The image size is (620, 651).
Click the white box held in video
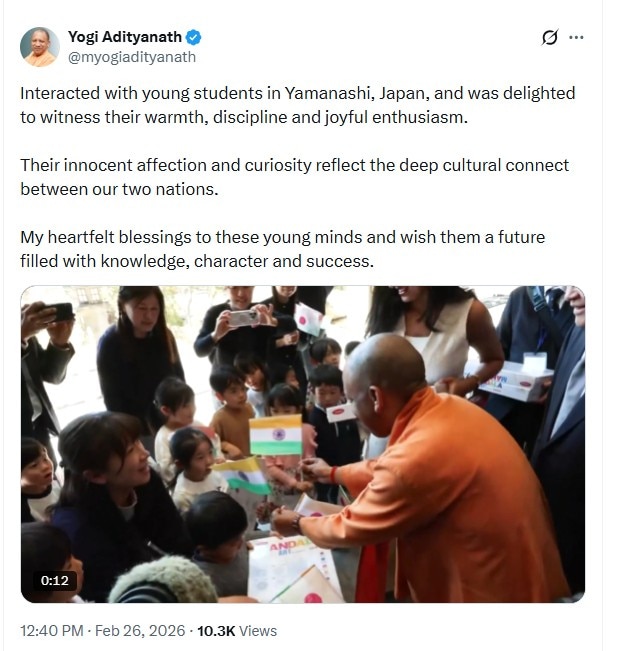(514, 381)
